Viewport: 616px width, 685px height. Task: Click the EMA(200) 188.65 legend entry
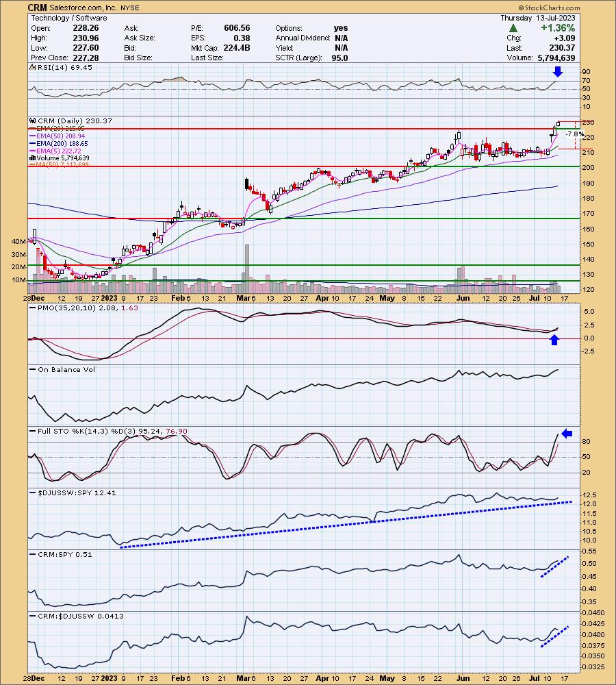[62, 143]
